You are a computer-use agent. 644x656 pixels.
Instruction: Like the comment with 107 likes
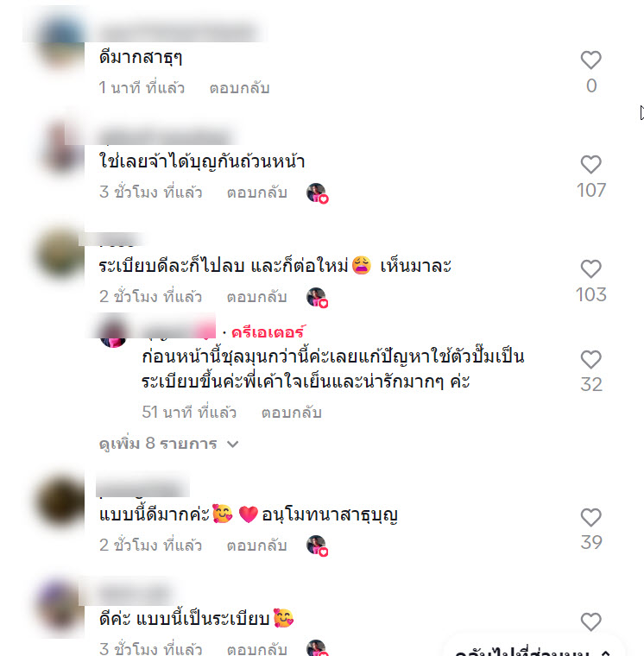pos(590,164)
